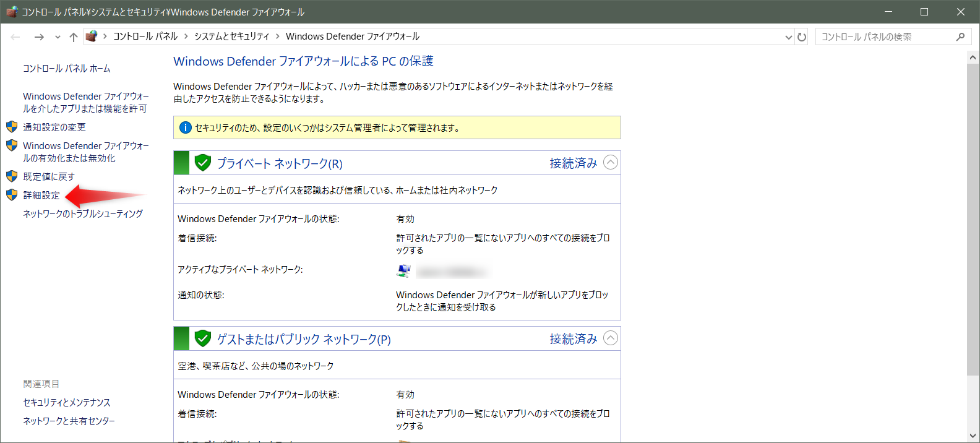The width and height of the screenshot is (980, 443).
Task: Click the refresh button in address bar
Action: pyautogui.click(x=802, y=37)
